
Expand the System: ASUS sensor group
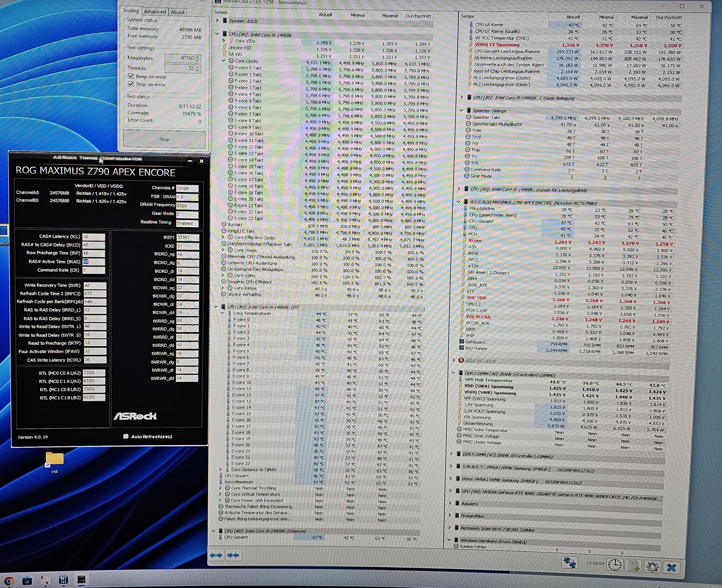coord(217,20)
